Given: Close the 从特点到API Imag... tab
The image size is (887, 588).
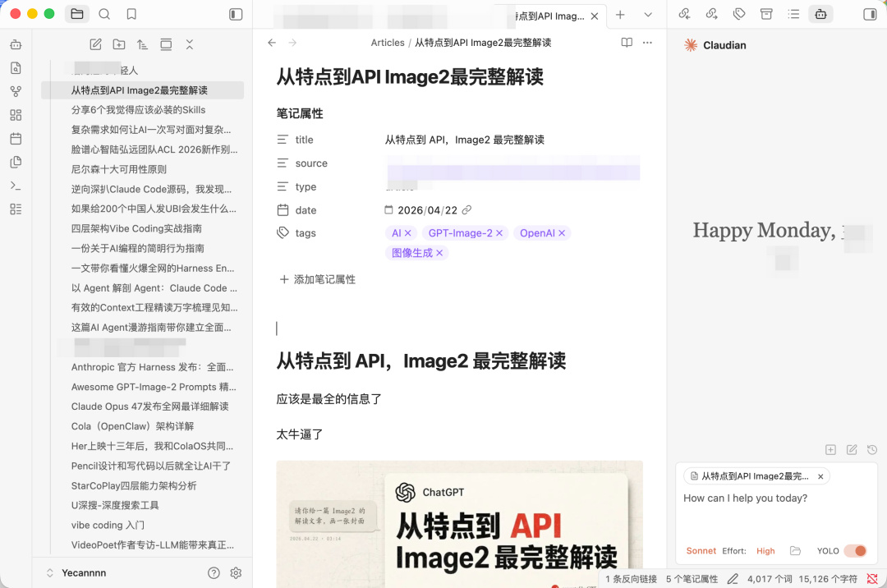Looking at the screenshot, I should (595, 16).
